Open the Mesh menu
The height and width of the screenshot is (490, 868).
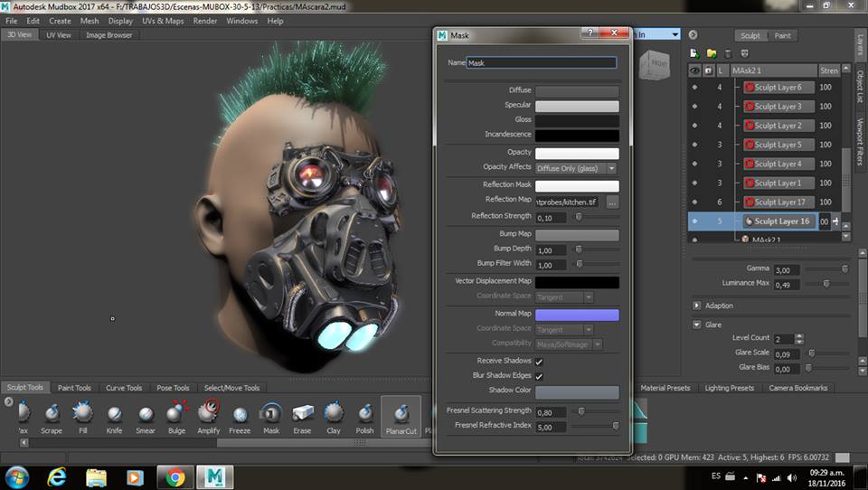tap(90, 21)
